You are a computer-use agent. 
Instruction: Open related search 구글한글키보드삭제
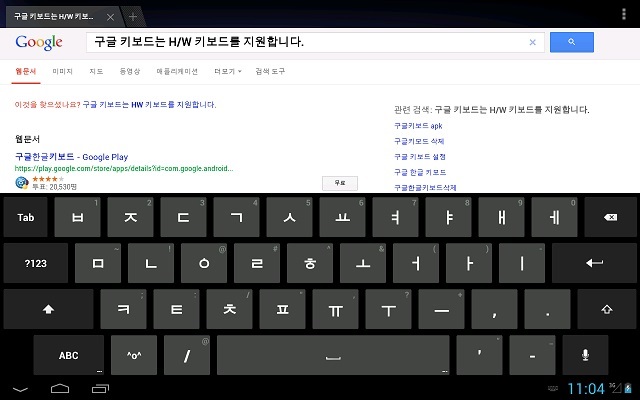tap(425, 188)
